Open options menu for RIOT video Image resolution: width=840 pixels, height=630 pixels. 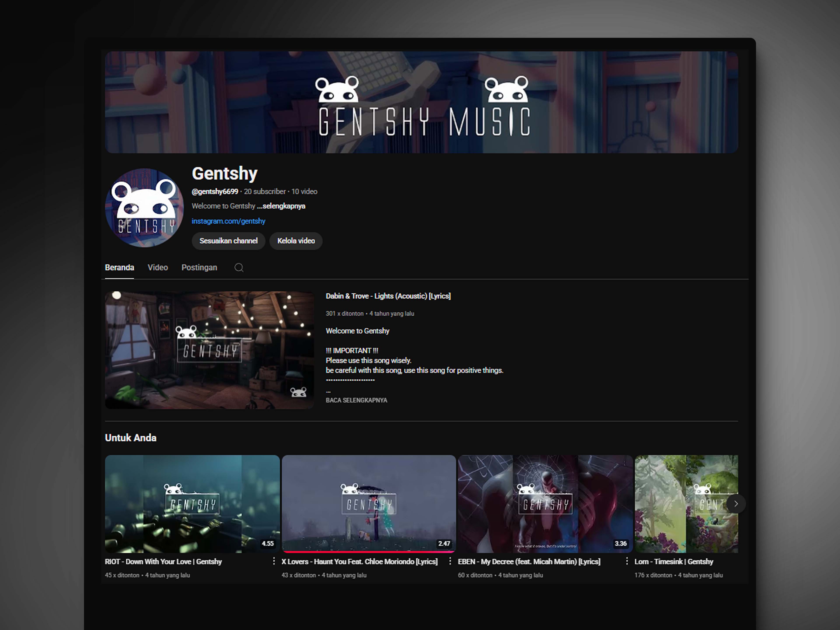(x=274, y=561)
